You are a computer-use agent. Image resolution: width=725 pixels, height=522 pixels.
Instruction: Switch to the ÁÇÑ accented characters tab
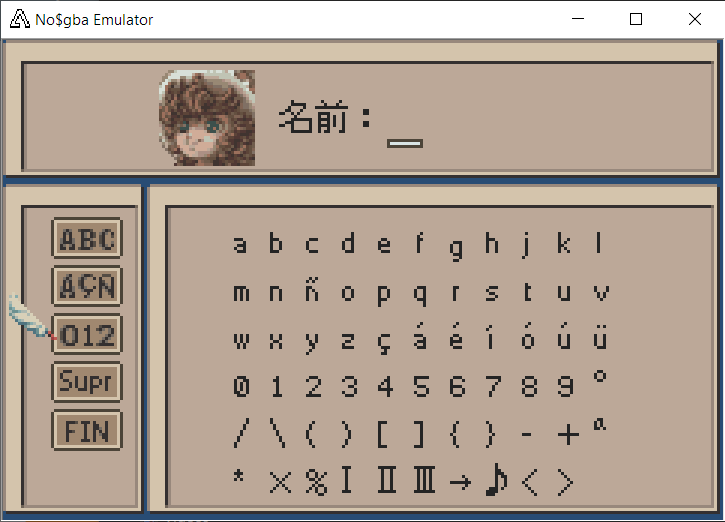pos(86,287)
